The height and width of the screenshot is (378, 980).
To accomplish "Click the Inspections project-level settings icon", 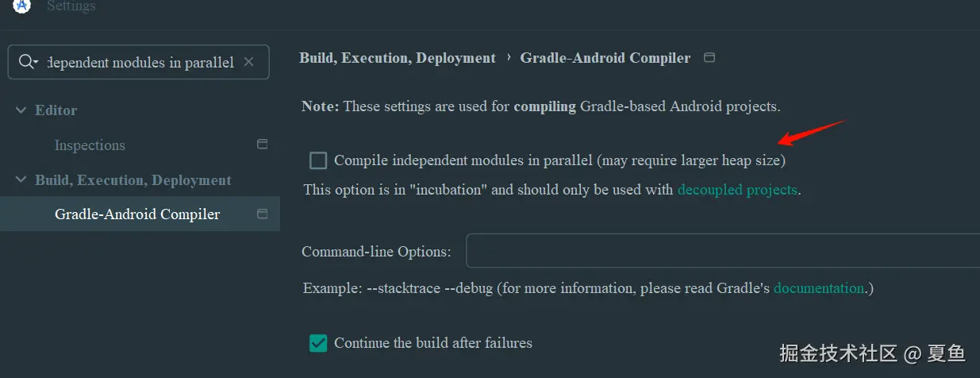I will pos(263,145).
